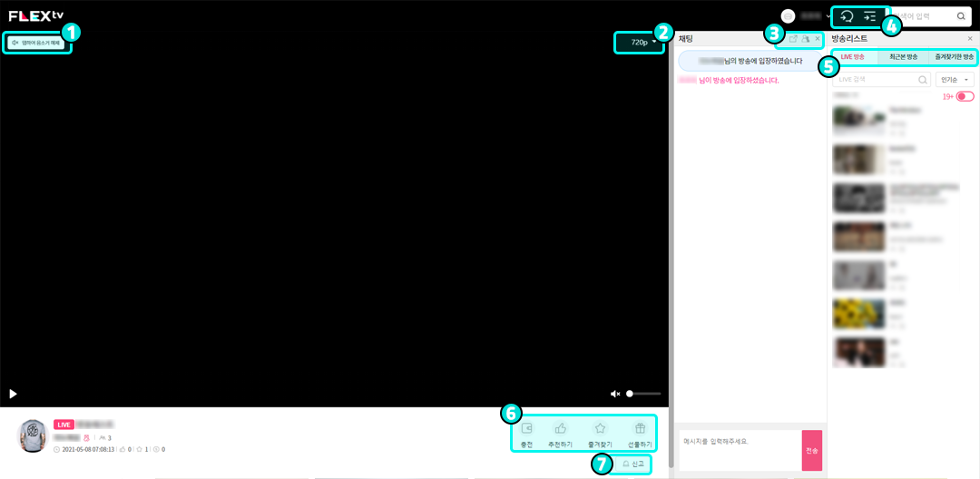The height and width of the screenshot is (479, 980).
Task: Switch to the 최근본 방송 tab
Action: [903, 57]
